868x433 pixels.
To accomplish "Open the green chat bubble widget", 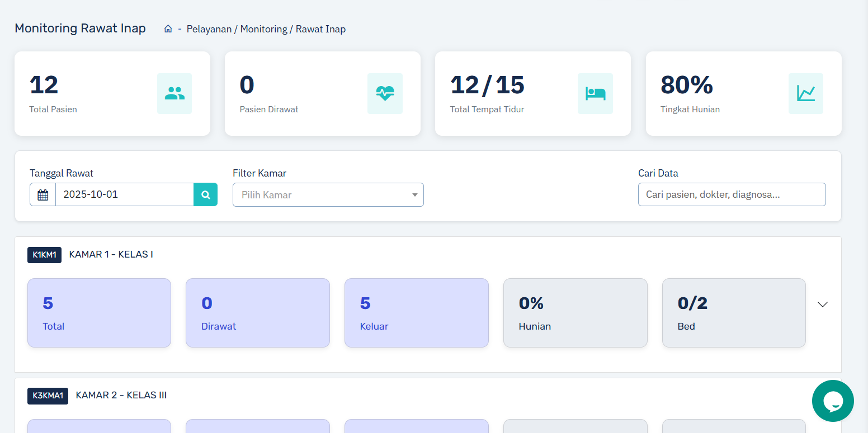I will 833,401.
